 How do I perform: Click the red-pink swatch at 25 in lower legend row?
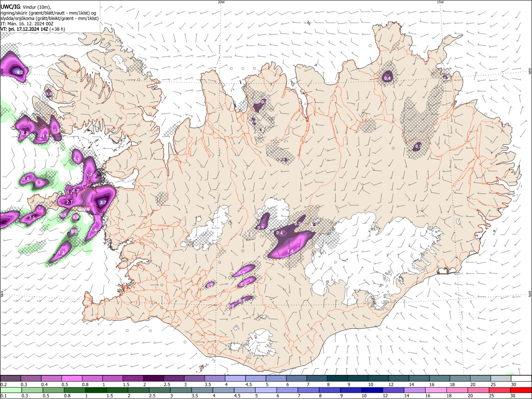point(500,390)
